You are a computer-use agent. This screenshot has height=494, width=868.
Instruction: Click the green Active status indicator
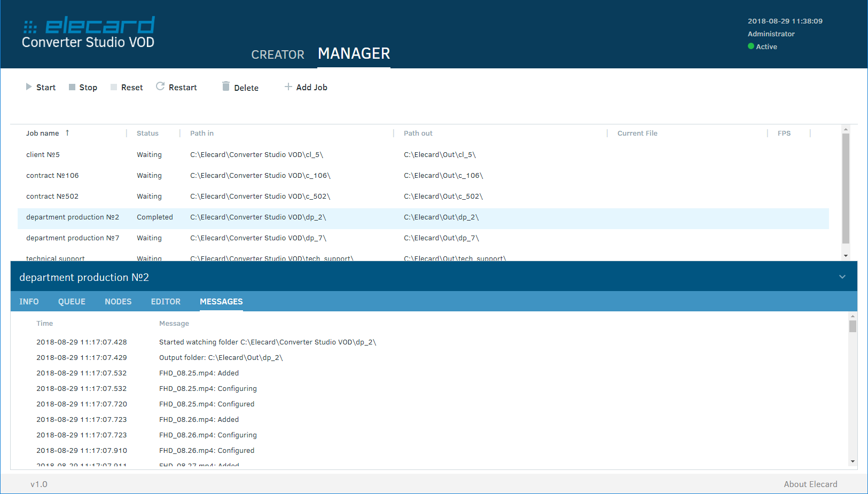(x=751, y=46)
